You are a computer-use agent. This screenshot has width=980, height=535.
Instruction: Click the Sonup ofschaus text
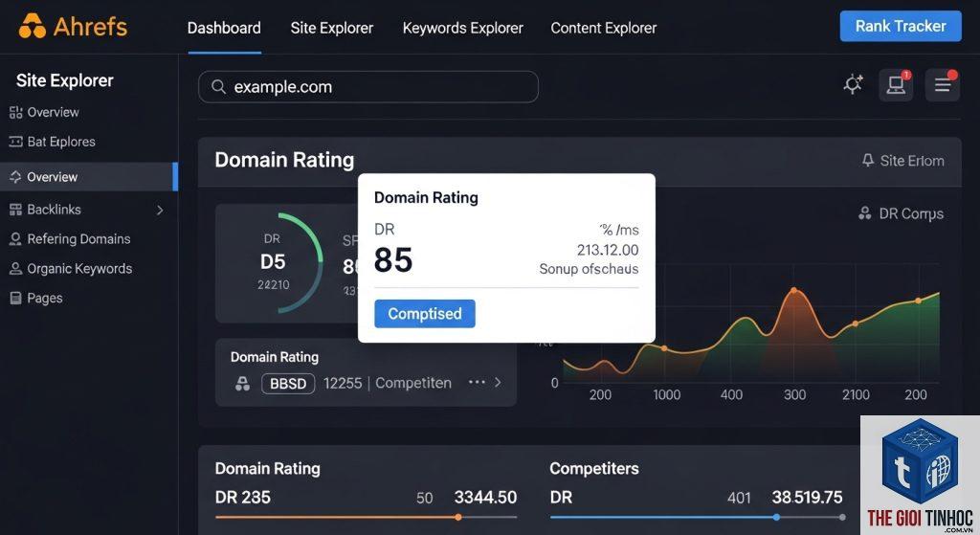(589, 269)
